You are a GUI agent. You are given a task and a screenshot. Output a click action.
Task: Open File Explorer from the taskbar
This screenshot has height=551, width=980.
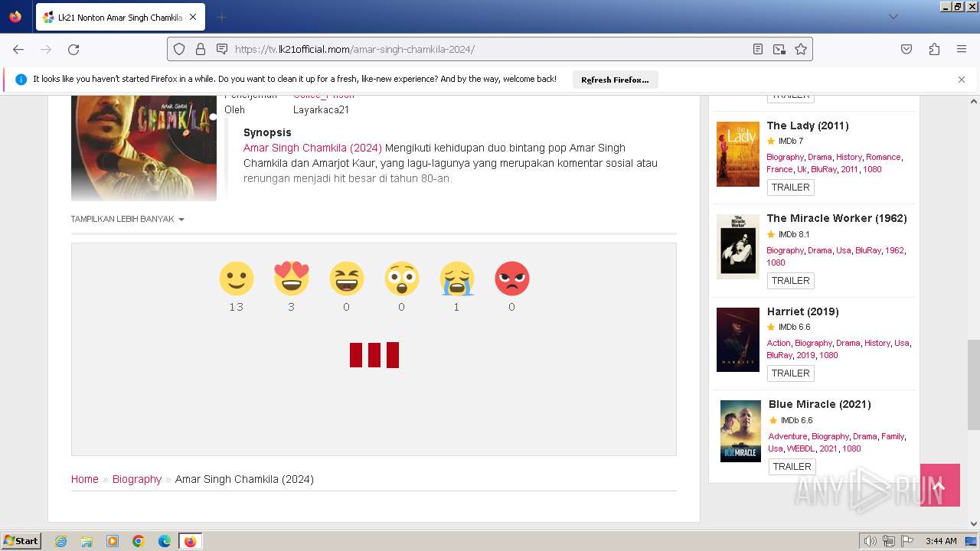(x=87, y=541)
